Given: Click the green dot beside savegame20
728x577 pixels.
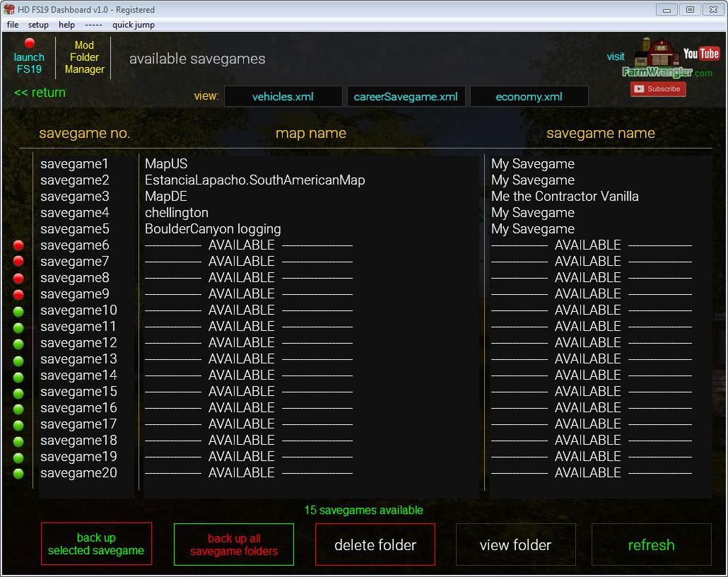Looking at the screenshot, I should [18, 474].
